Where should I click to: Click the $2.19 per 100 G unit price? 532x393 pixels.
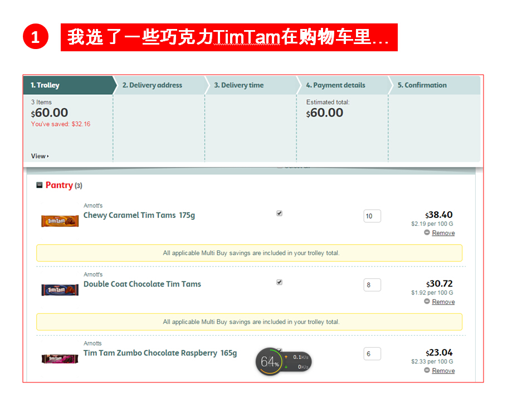pos(432,224)
